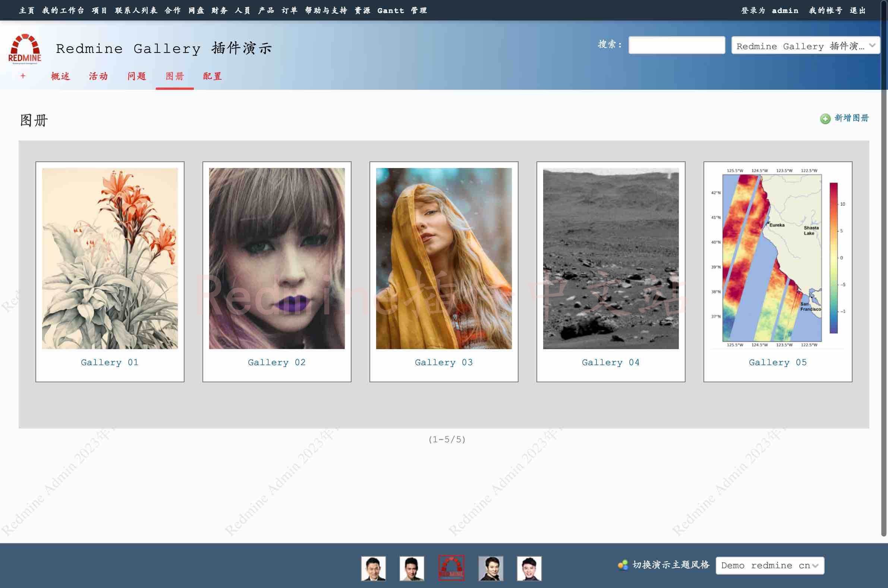This screenshot has height=588, width=888.
Task: Click the first portrait avatar in footer
Action: pyautogui.click(x=373, y=568)
